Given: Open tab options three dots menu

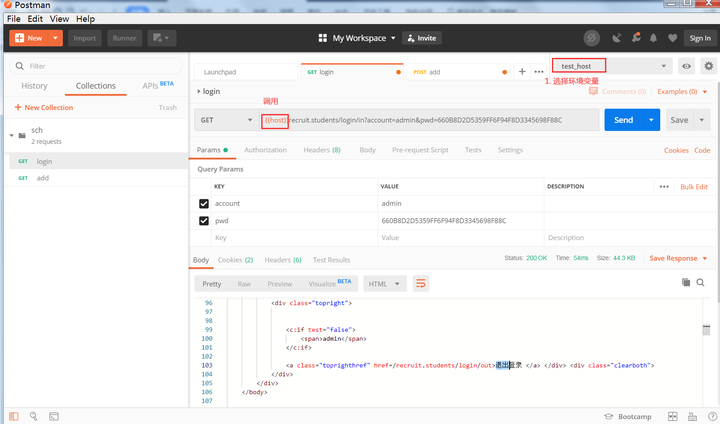Looking at the screenshot, I should (539, 72).
